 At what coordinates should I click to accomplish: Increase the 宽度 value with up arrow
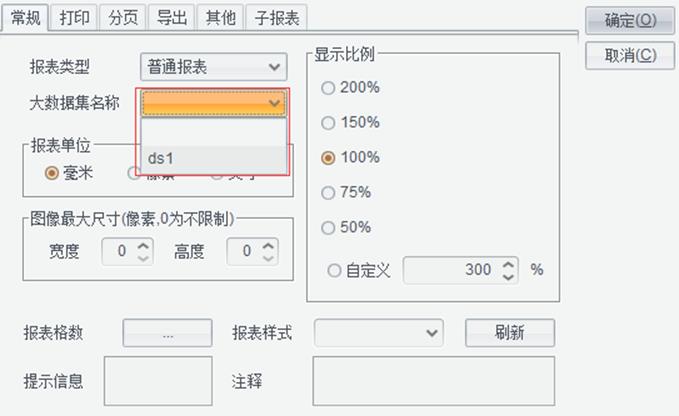143,246
